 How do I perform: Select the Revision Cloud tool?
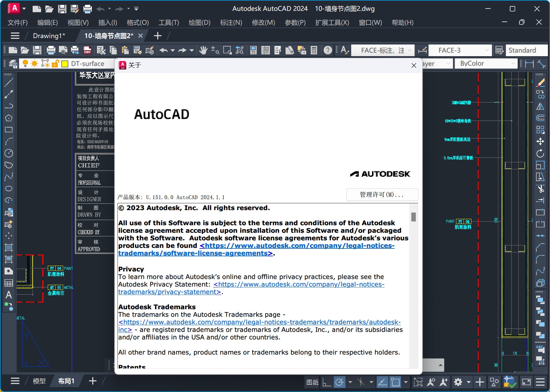click(9, 165)
